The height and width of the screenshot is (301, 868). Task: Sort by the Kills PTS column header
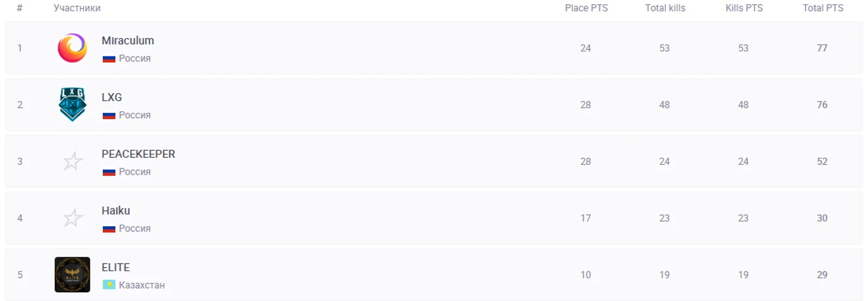(x=744, y=8)
